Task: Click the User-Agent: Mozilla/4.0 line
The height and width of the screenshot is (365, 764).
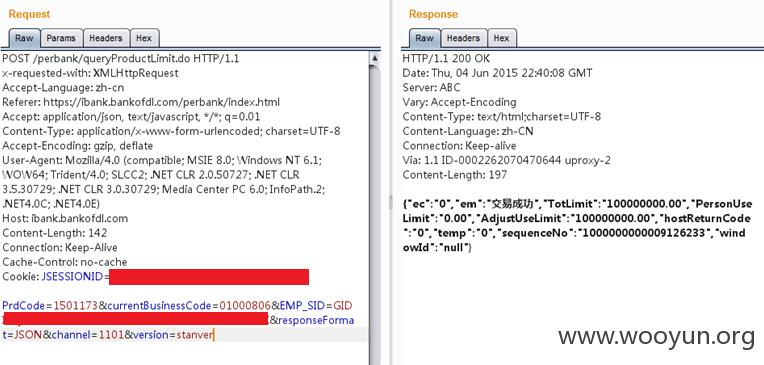Action: coord(162,160)
